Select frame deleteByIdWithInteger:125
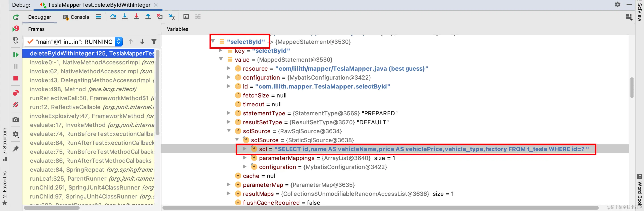This screenshot has height=211, width=644. [x=89, y=53]
